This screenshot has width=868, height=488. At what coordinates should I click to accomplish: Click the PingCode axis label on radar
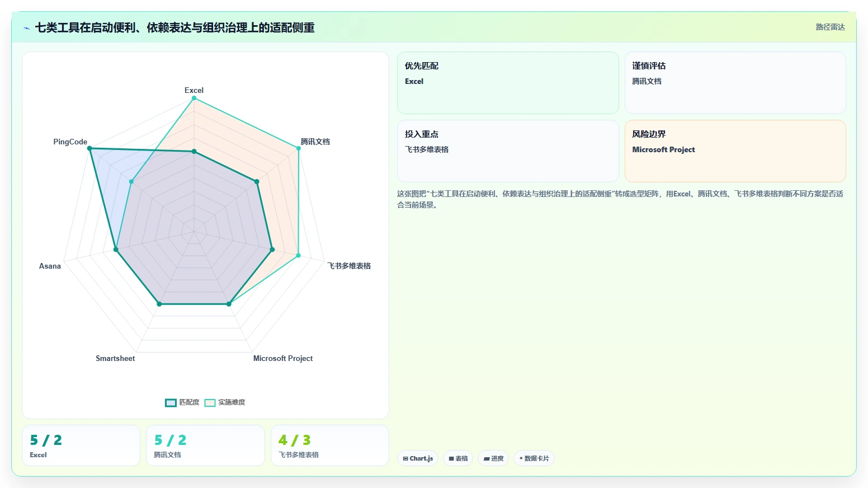click(70, 142)
